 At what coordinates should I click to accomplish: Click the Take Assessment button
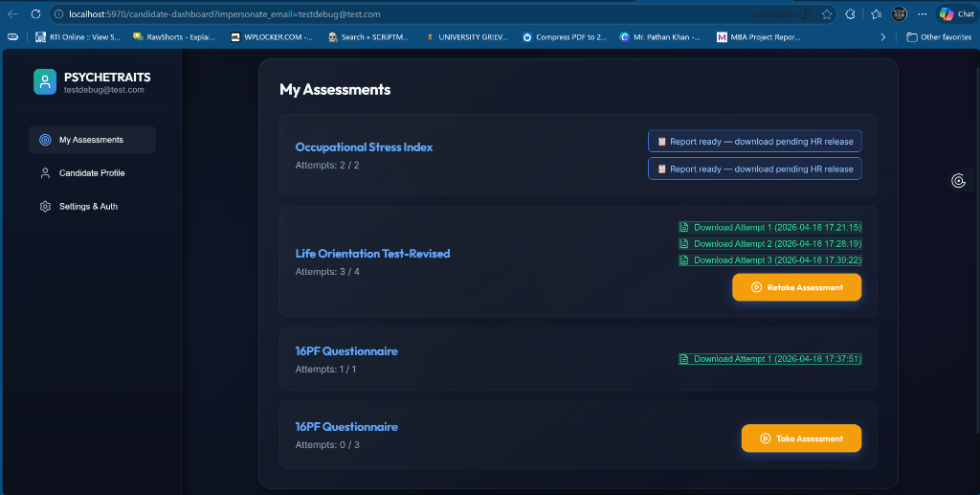tap(801, 439)
